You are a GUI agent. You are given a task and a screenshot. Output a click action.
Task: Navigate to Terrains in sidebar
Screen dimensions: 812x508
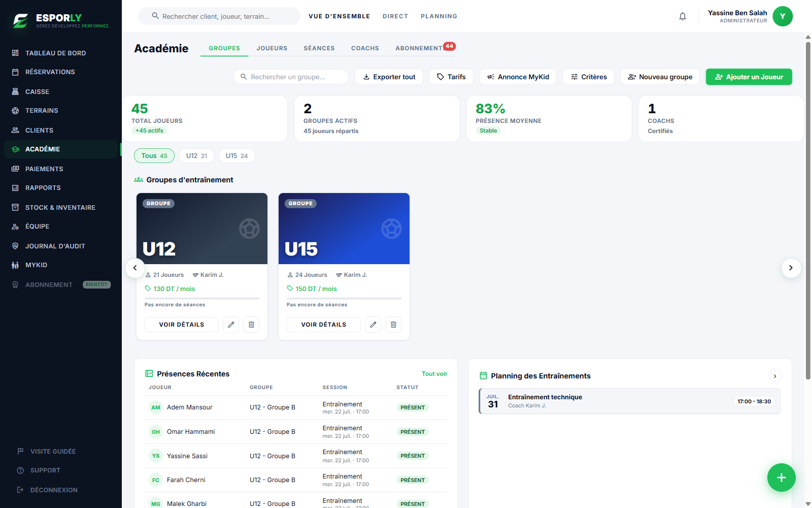(61, 111)
